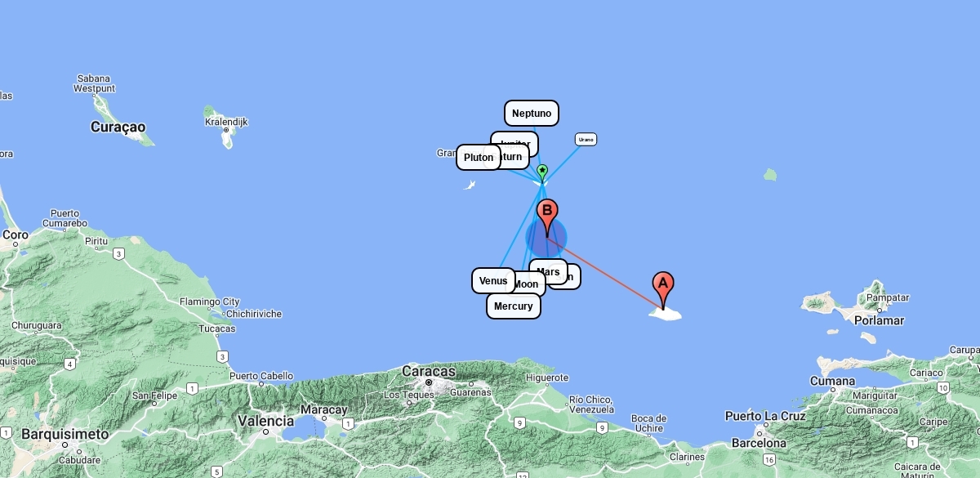
Task: Select the Barquisimeto city label
Action: (65, 434)
